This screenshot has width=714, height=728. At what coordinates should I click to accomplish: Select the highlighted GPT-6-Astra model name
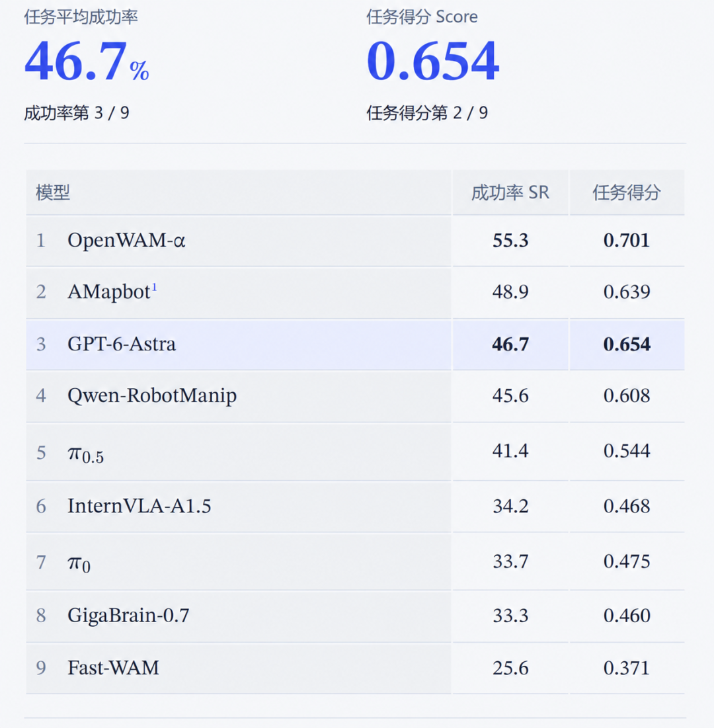122,344
